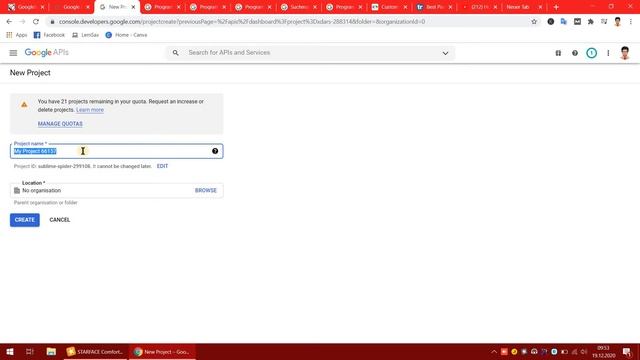Switch to New Project Chrome taskbar item
Screen dimensions: 640x360
(162, 352)
